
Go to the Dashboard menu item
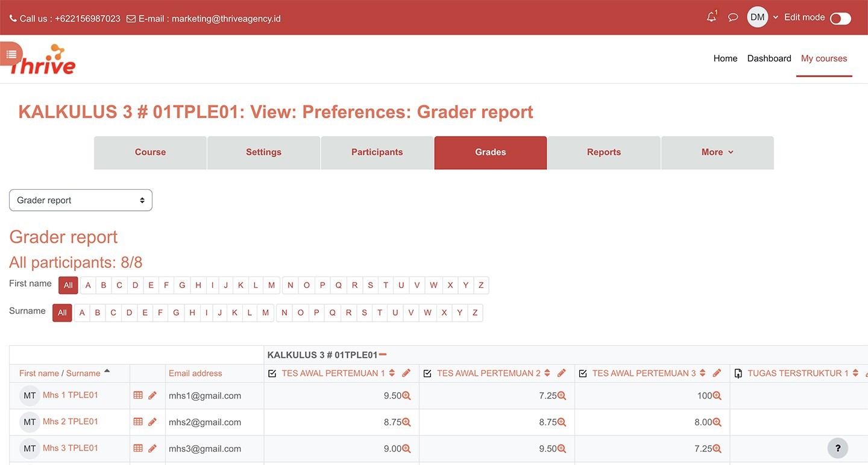[x=769, y=58]
